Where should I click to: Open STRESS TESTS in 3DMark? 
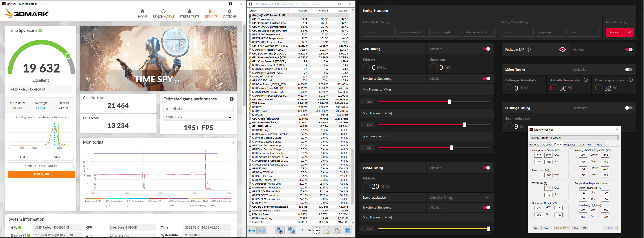pyautogui.click(x=189, y=14)
